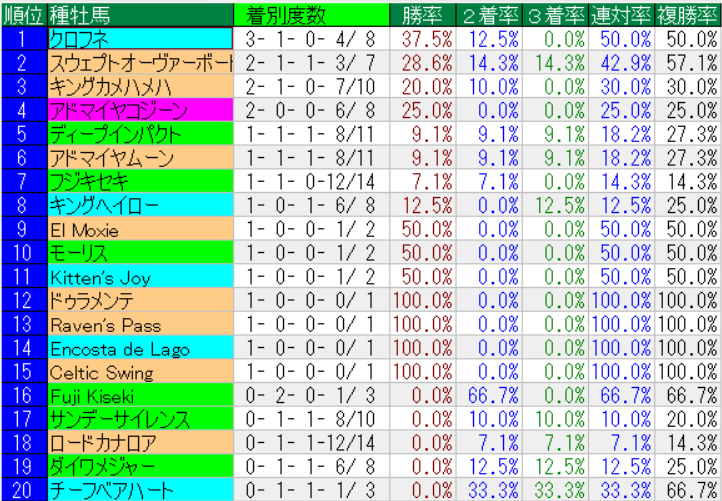Click チーフベアハート's 33.3% third-place rate

point(555,489)
